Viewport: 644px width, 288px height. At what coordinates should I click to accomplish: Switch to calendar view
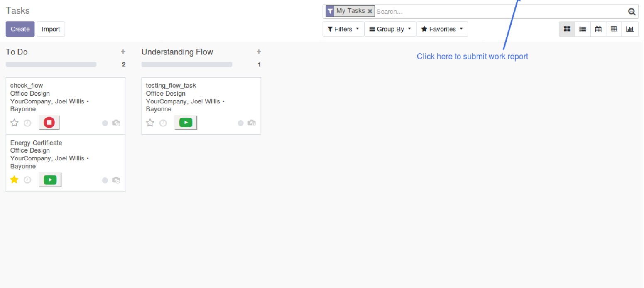click(598, 29)
